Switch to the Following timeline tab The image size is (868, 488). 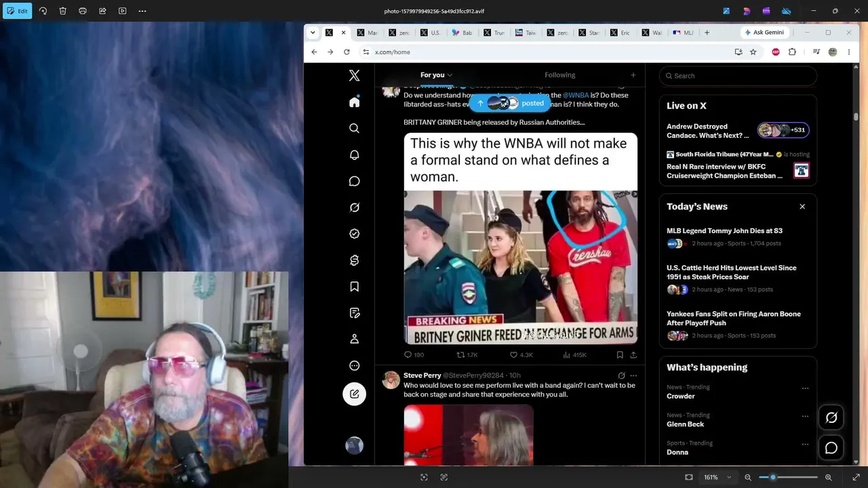point(559,75)
